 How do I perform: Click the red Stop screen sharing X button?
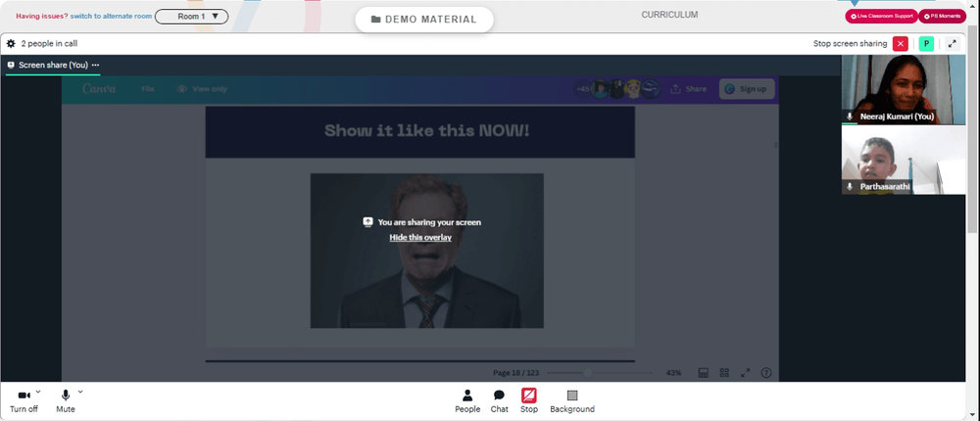pyautogui.click(x=900, y=44)
